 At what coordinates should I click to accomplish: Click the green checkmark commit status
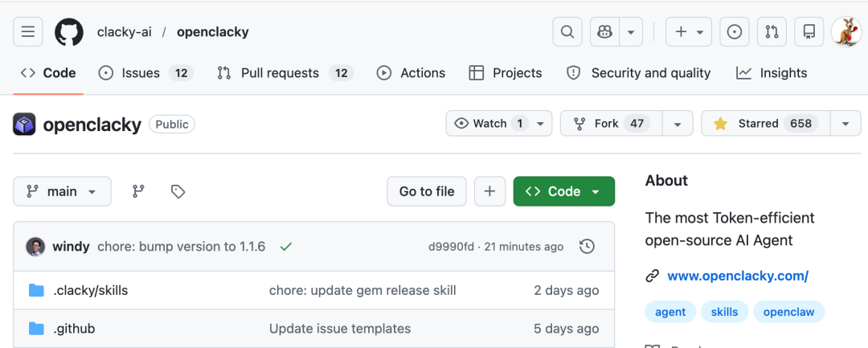pos(285,247)
